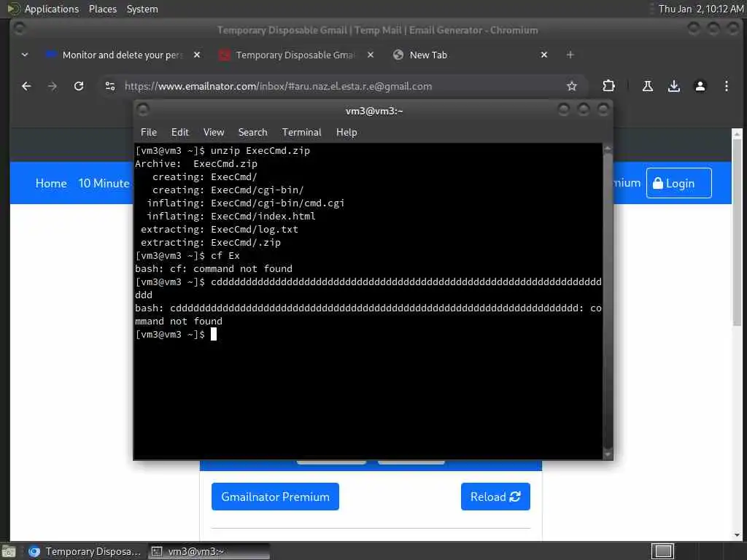Click the 'bash: cf: command not found' line
This screenshot has height=560, width=747.
(214, 269)
